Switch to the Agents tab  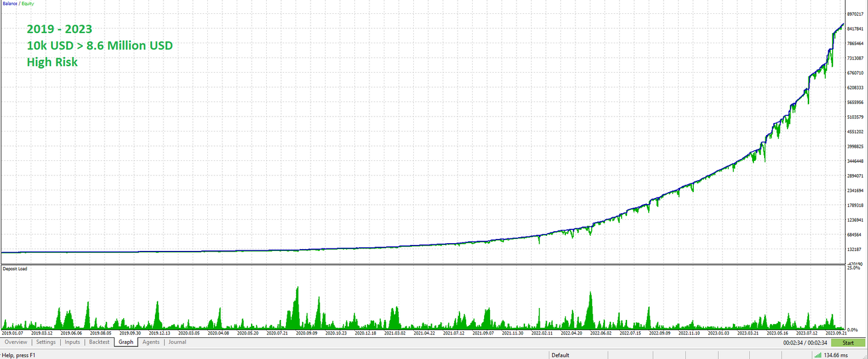151,342
